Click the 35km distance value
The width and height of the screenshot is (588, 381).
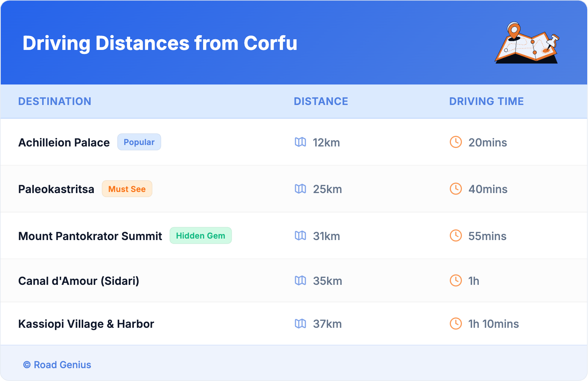(x=327, y=281)
